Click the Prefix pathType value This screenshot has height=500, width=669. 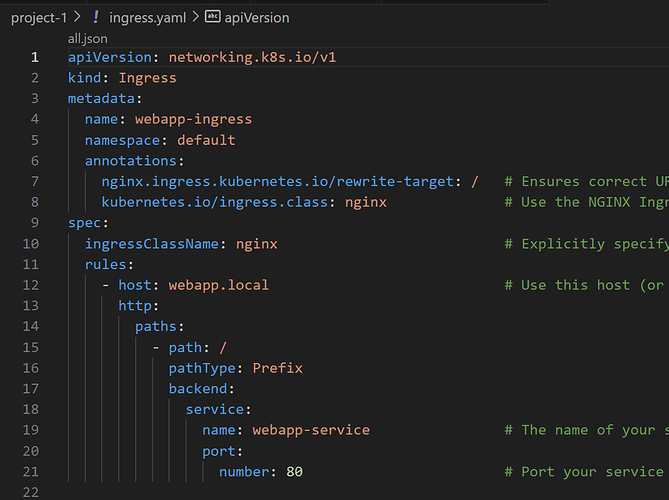click(277, 367)
